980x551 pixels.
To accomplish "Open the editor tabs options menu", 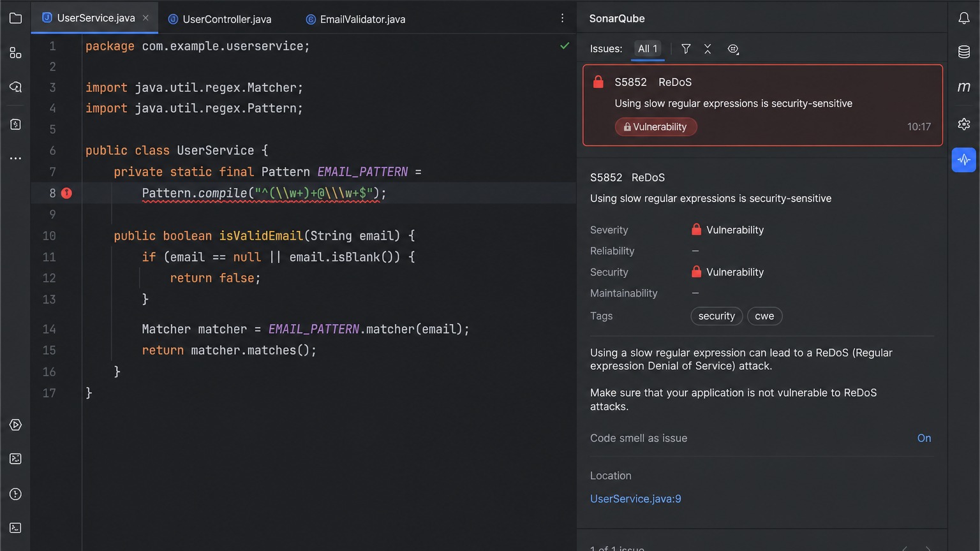I will tap(562, 18).
